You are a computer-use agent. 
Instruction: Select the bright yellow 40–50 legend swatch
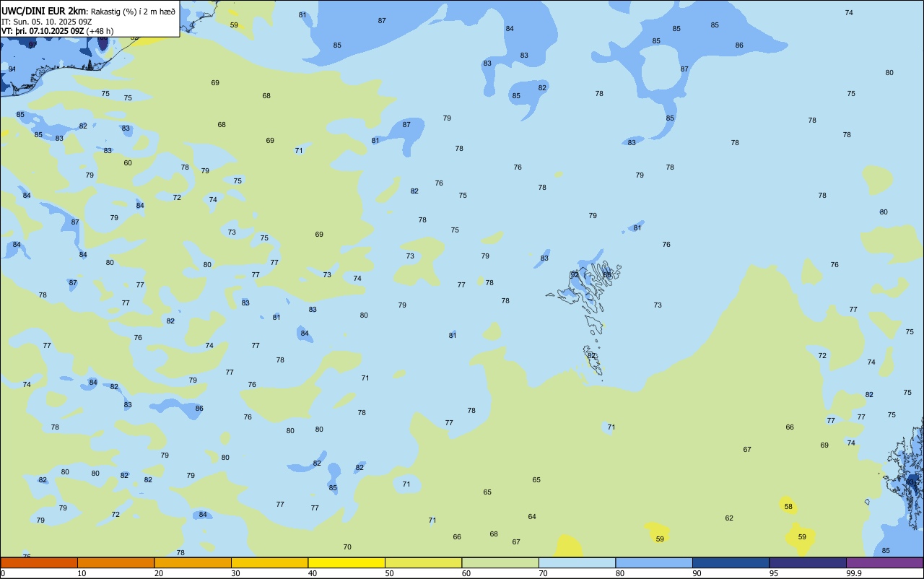tap(346, 562)
